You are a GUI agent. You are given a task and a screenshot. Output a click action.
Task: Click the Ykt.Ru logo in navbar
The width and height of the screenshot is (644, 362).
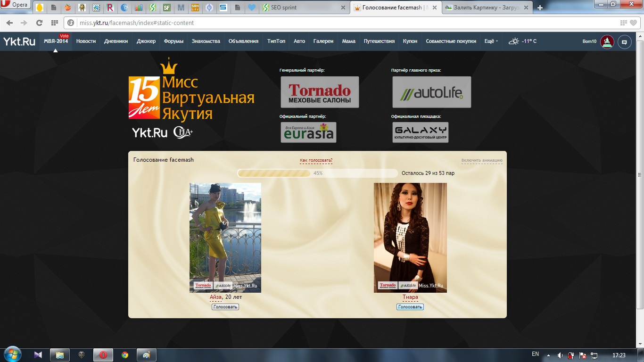19,41
